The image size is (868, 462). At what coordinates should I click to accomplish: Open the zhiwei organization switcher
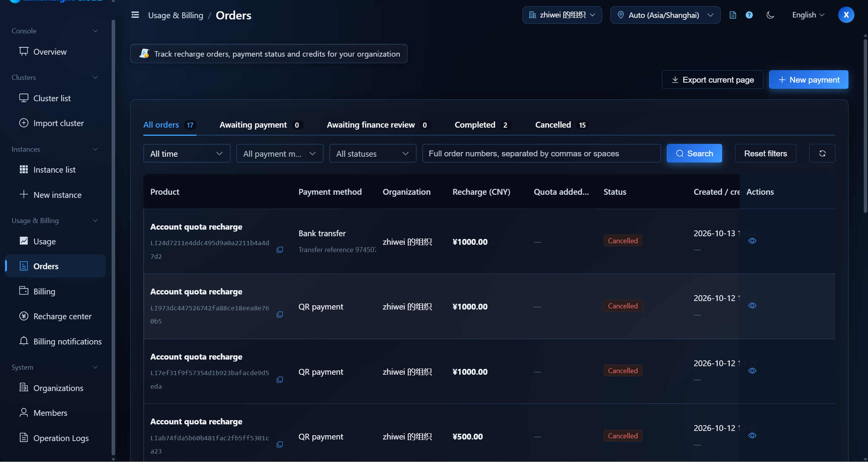tap(562, 15)
